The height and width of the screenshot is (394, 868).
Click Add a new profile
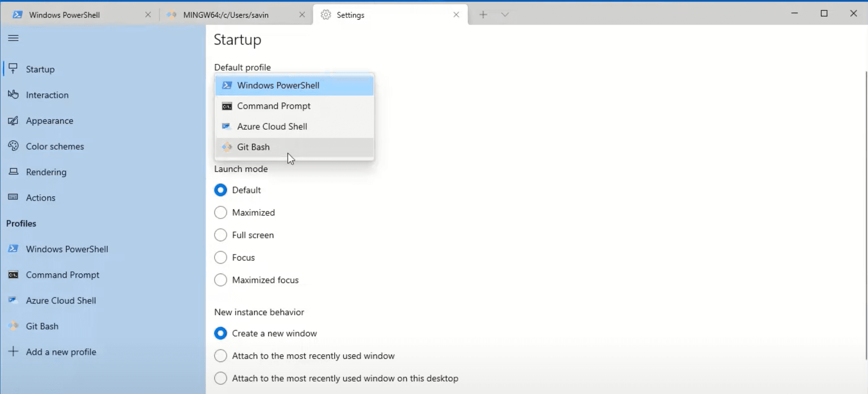[60, 352]
